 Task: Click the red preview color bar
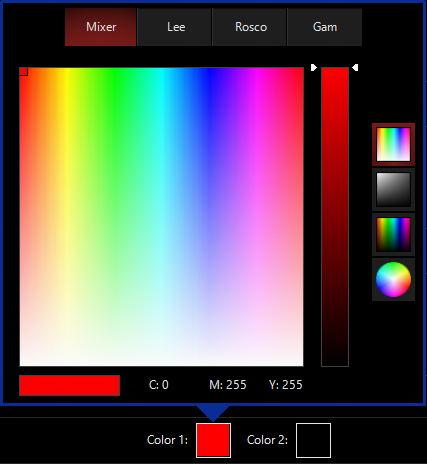(x=70, y=385)
